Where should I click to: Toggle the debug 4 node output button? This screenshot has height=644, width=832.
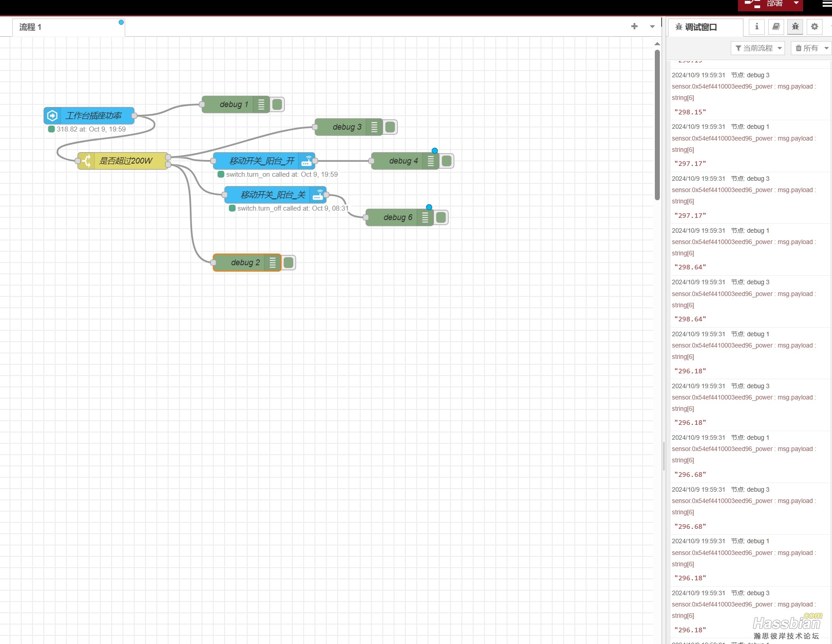point(447,161)
